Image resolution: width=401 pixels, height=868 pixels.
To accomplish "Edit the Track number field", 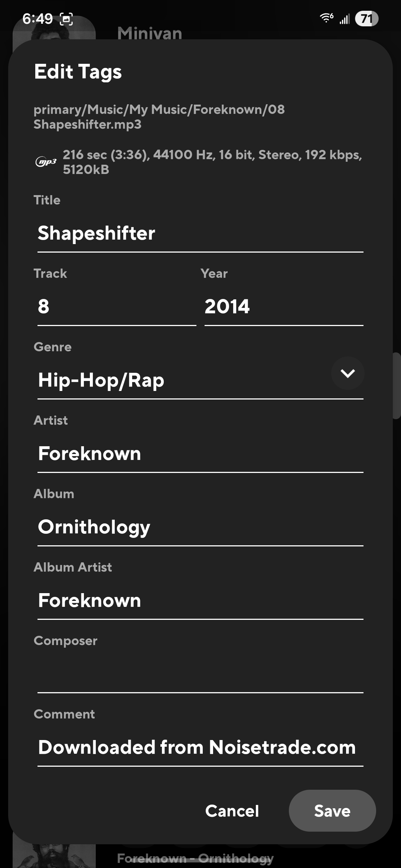I will click(x=116, y=307).
